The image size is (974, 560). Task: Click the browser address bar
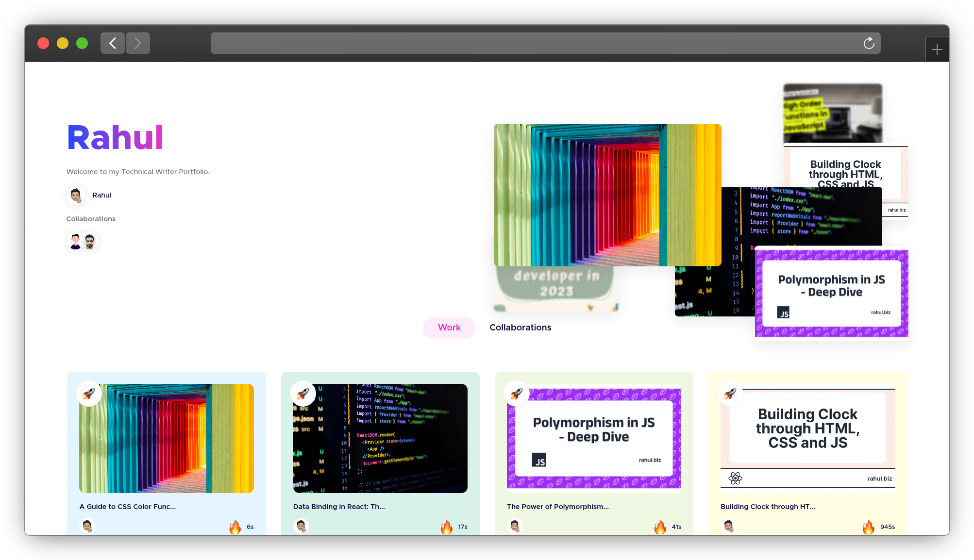pos(534,44)
